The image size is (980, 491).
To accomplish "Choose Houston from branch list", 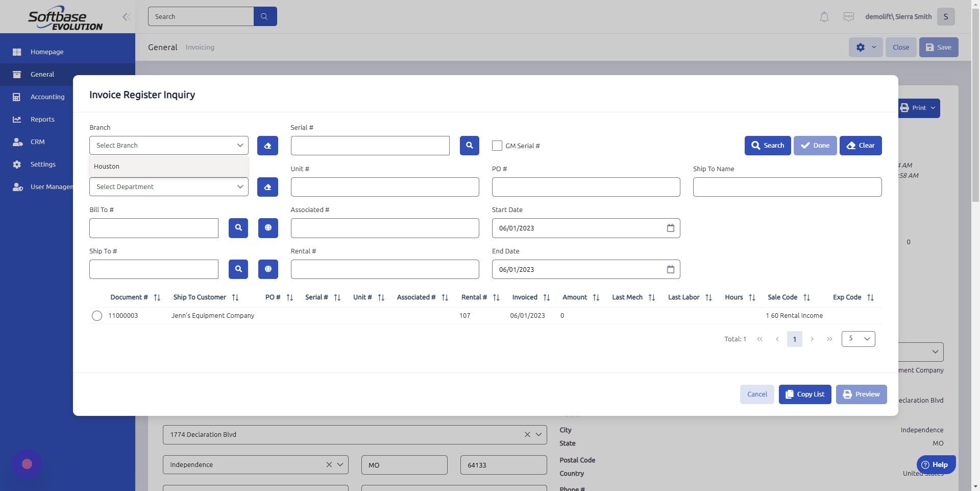I will point(169,167).
